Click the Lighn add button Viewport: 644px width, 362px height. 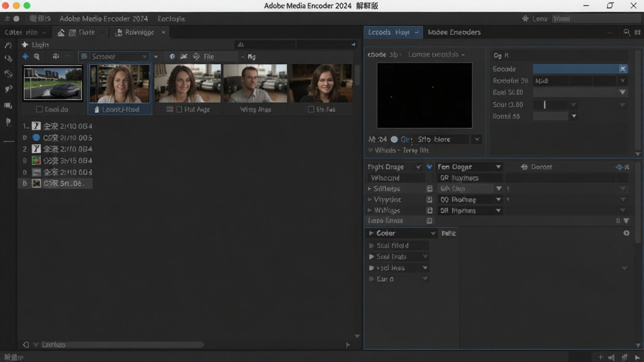coord(35,45)
